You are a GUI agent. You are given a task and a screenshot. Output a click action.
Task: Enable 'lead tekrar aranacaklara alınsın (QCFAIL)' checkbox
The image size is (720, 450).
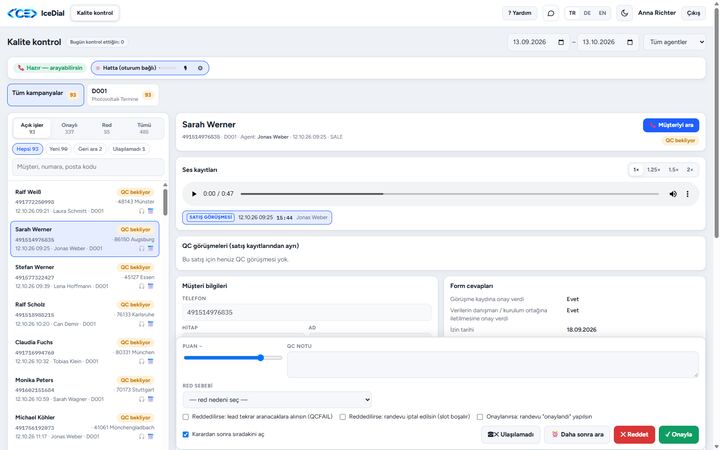pyautogui.click(x=186, y=417)
